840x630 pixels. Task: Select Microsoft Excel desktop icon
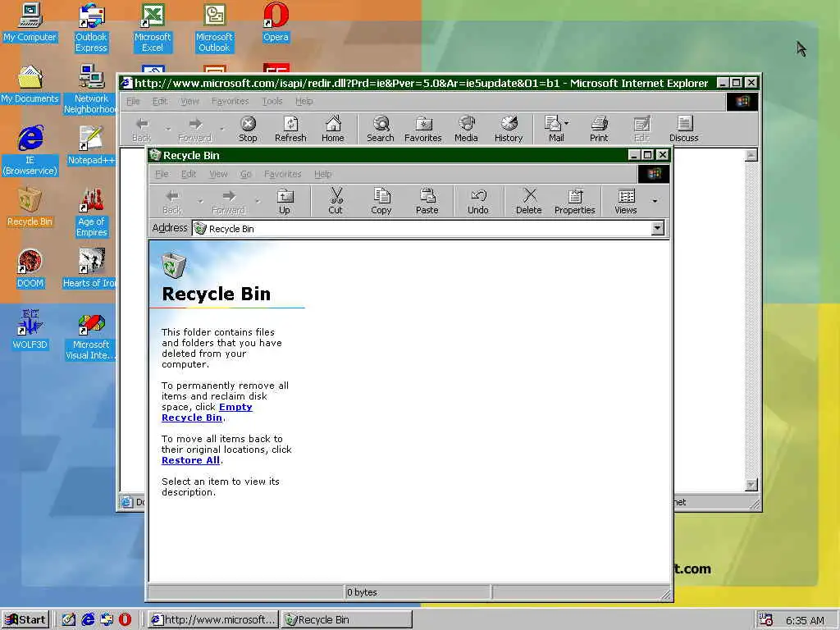pos(153,28)
